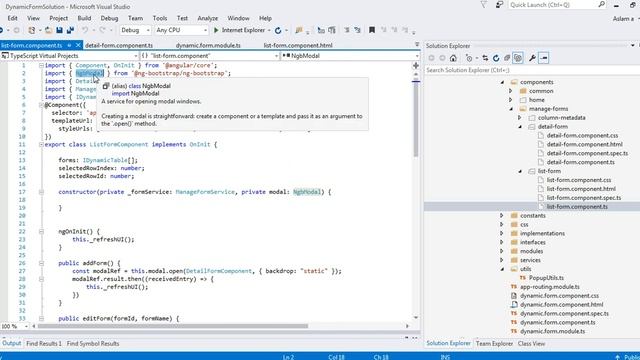Expand the constants folder
This screenshot has height=360, width=640.
[502, 216]
